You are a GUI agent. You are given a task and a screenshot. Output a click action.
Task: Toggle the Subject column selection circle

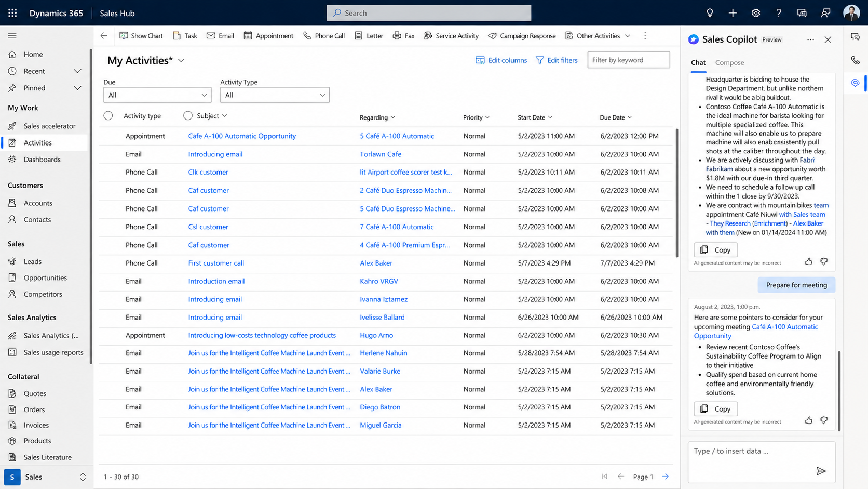tap(188, 116)
